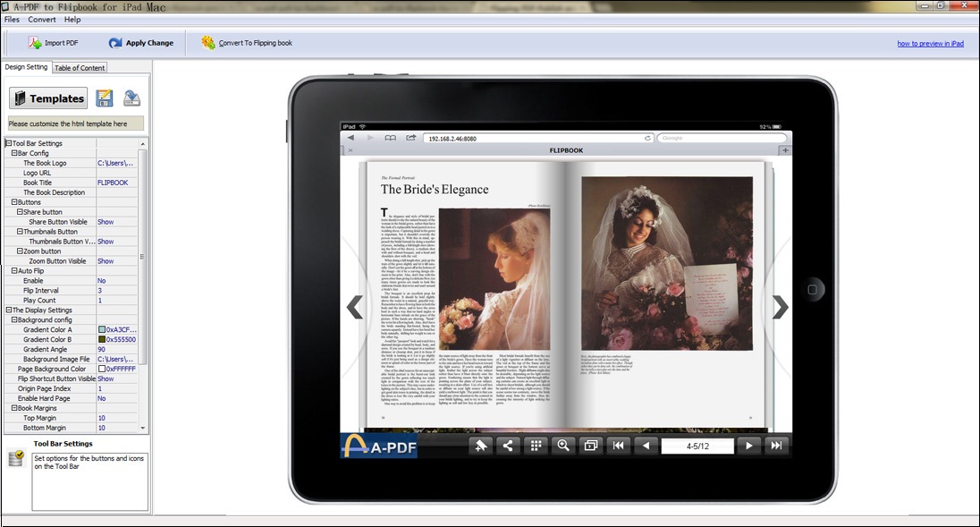Close the FLIPBOOK Safari tab
The width and height of the screenshot is (980, 527).
coord(351,150)
